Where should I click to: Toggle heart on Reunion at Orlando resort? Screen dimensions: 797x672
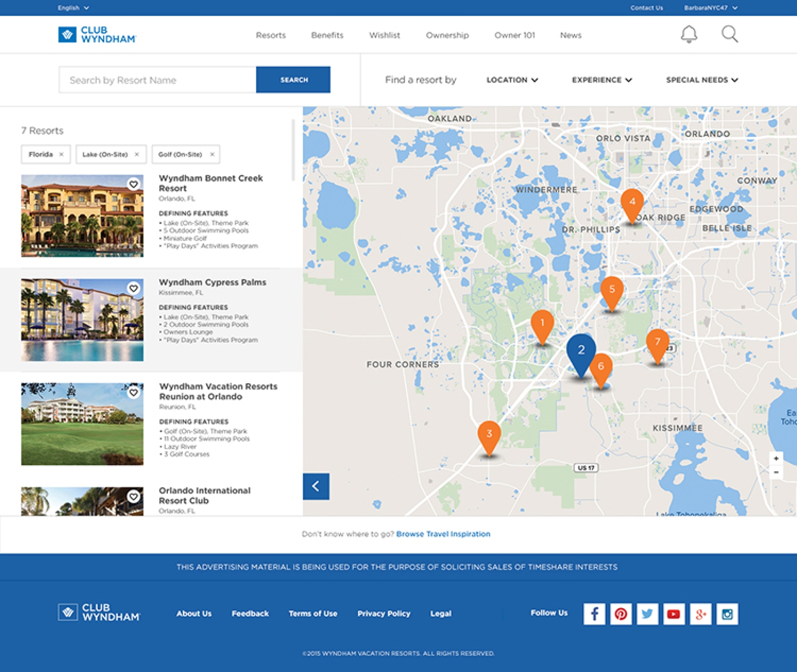(133, 393)
